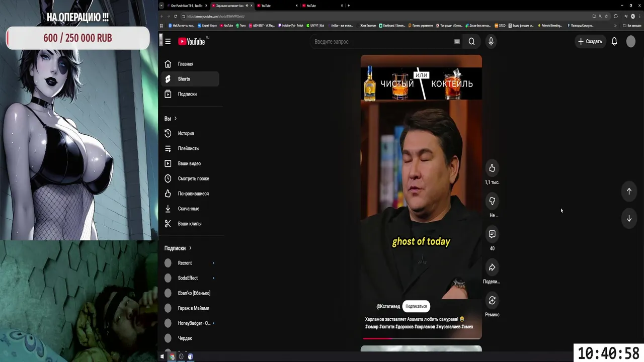This screenshot has height=362, width=644.
Task: Open the notifications bell
Action: click(614, 42)
